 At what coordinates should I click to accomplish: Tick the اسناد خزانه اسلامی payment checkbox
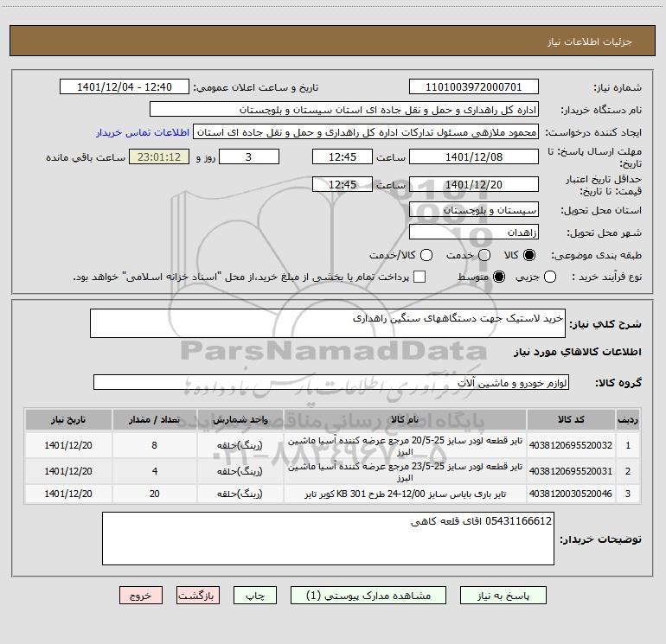[x=419, y=277]
